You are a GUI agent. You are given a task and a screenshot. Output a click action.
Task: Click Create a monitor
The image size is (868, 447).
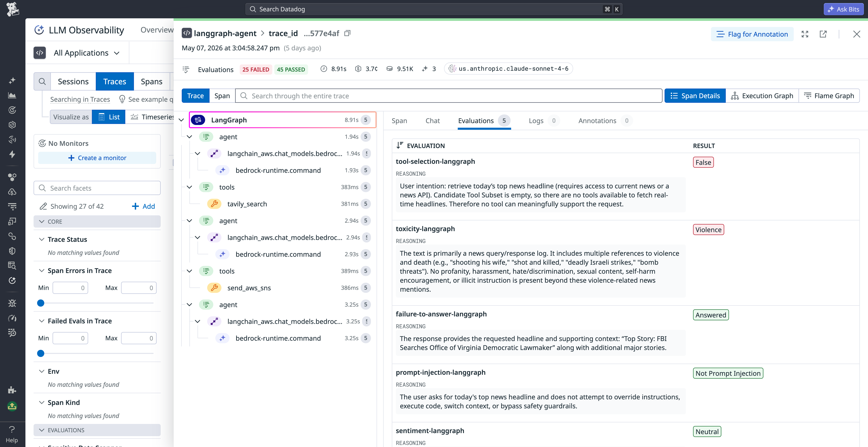tap(97, 158)
